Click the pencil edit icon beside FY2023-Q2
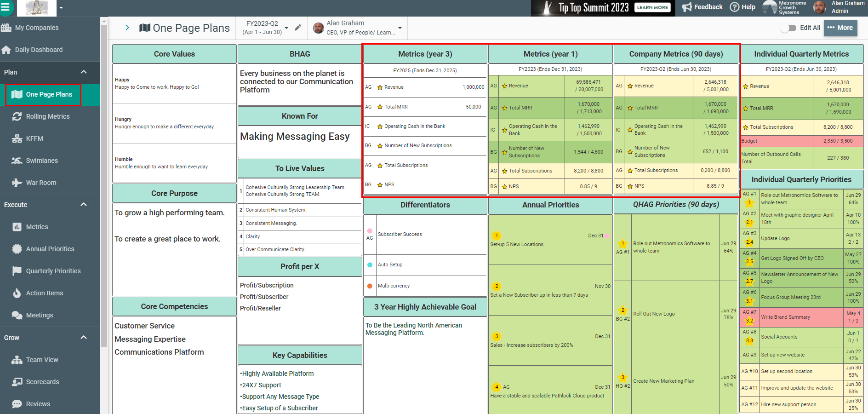Screen dimensions: 868x414 tap(298, 28)
